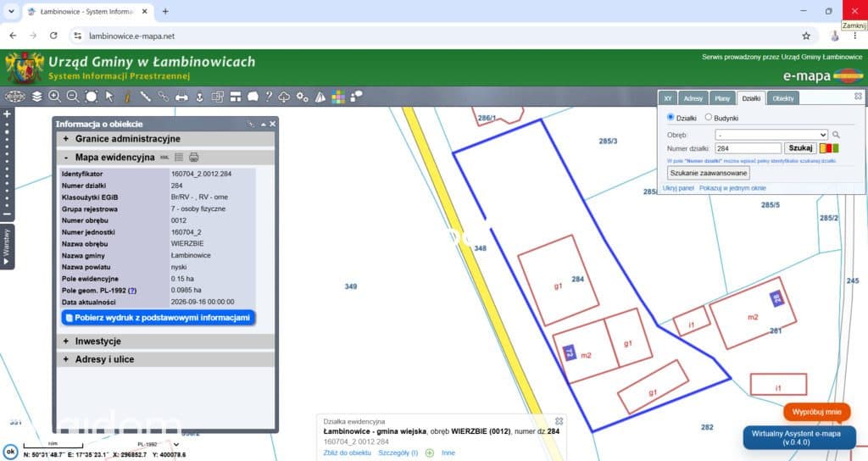Select the Budynki radio button
Screen dimensions: 868x461
pos(708,117)
